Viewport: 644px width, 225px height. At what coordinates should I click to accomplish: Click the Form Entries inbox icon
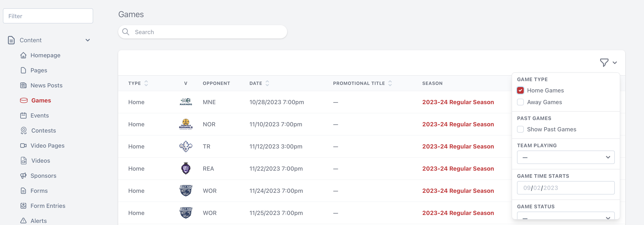(x=23, y=206)
